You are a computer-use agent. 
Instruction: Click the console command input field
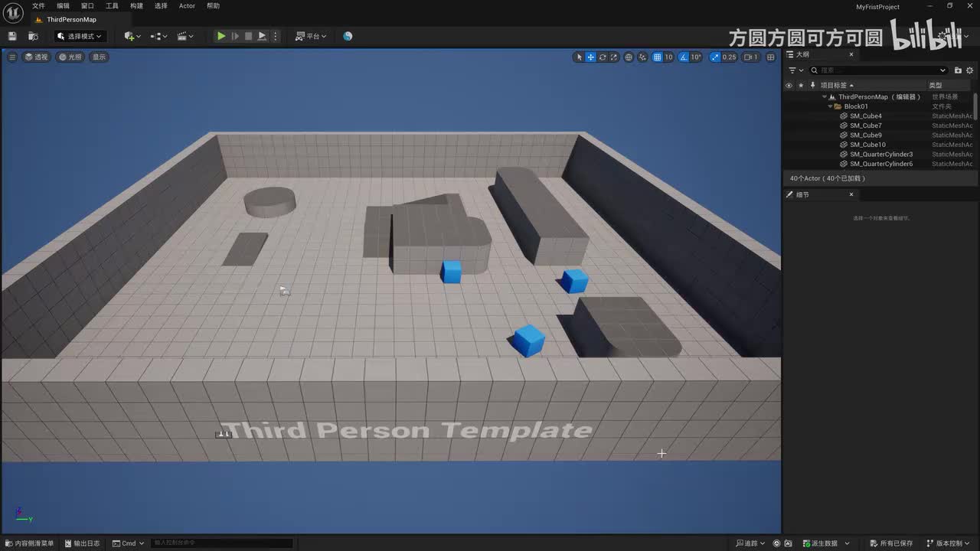(x=222, y=543)
